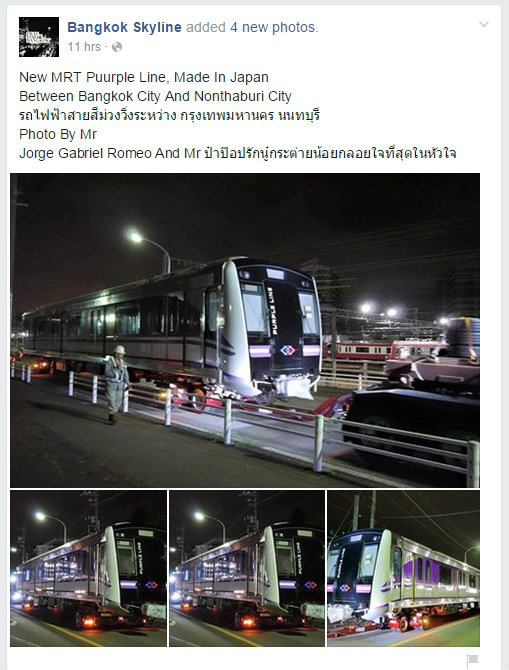Open the thumbnail showing purple-striped train side

coord(403,568)
